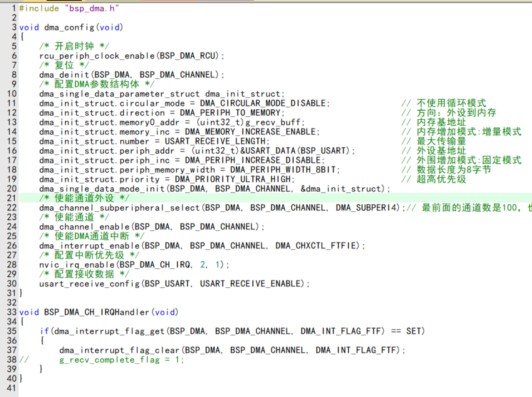Click line number 21 in the gutter
This screenshot has width=532, height=397.
(12, 198)
